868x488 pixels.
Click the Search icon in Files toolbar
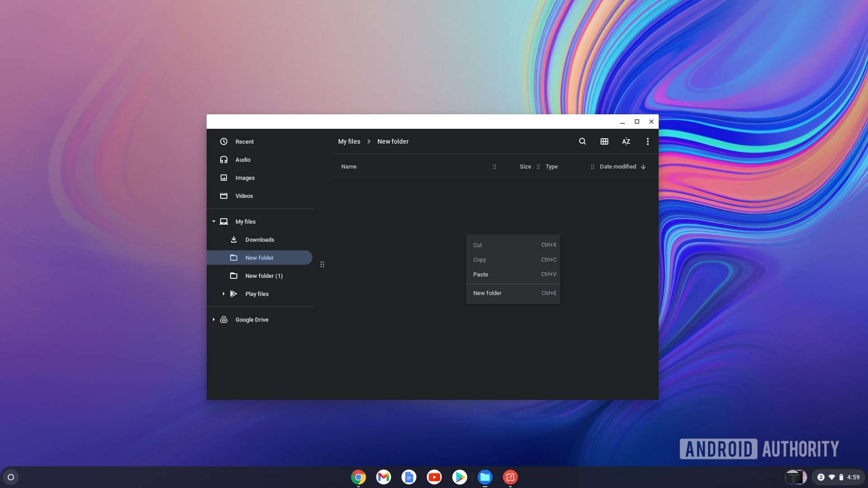coord(582,142)
